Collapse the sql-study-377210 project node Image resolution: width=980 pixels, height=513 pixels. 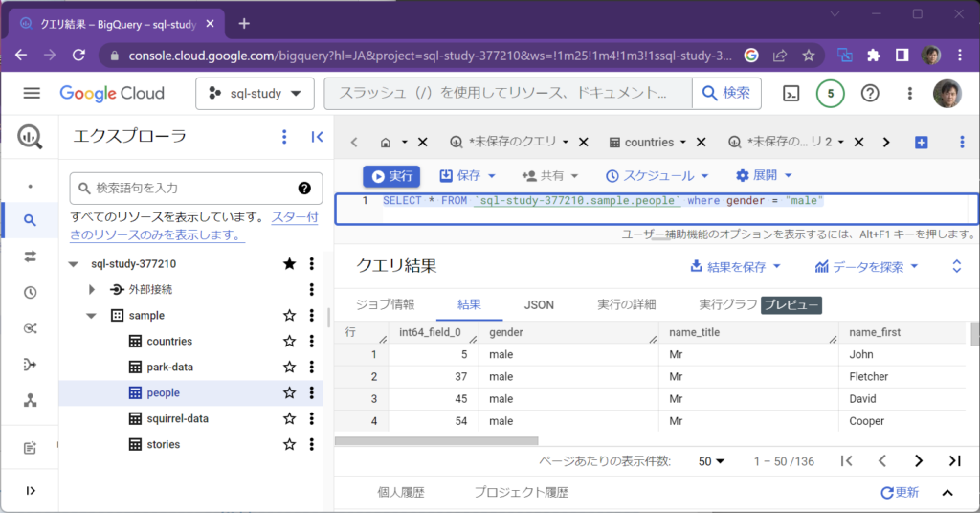point(74,264)
